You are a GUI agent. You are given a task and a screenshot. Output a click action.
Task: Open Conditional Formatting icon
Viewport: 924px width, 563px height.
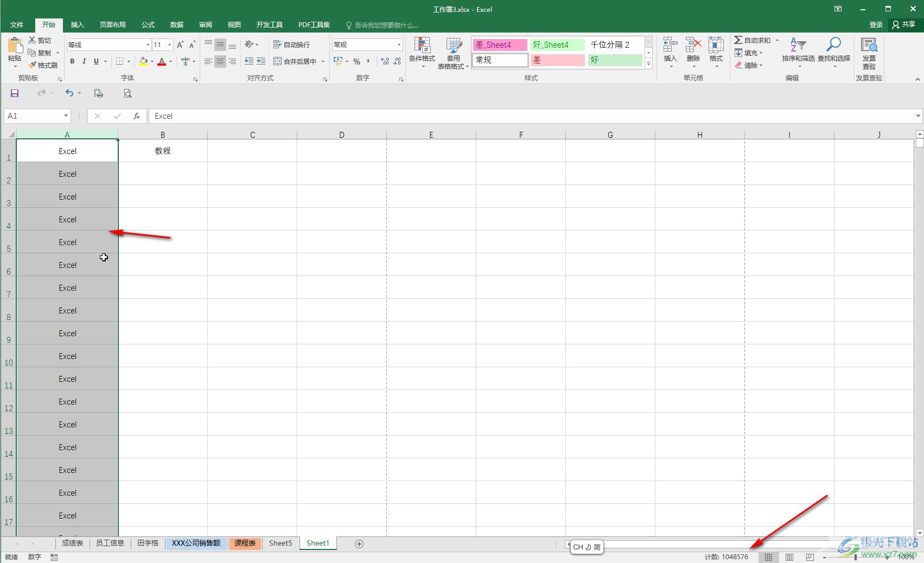[422, 46]
